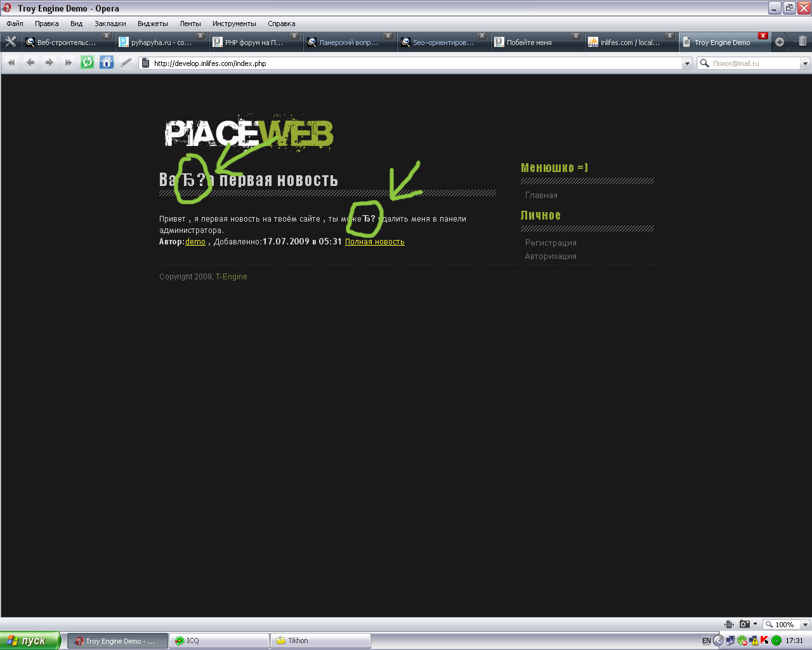Click the fast forward navigation arrow
Image resolution: width=812 pixels, height=650 pixels.
pyautogui.click(x=69, y=62)
